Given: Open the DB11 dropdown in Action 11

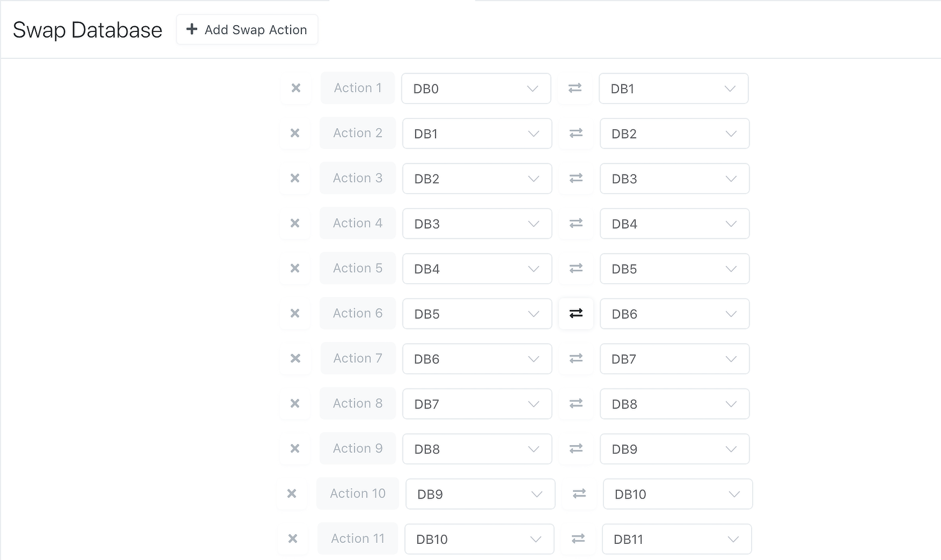Looking at the screenshot, I should [677, 539].
